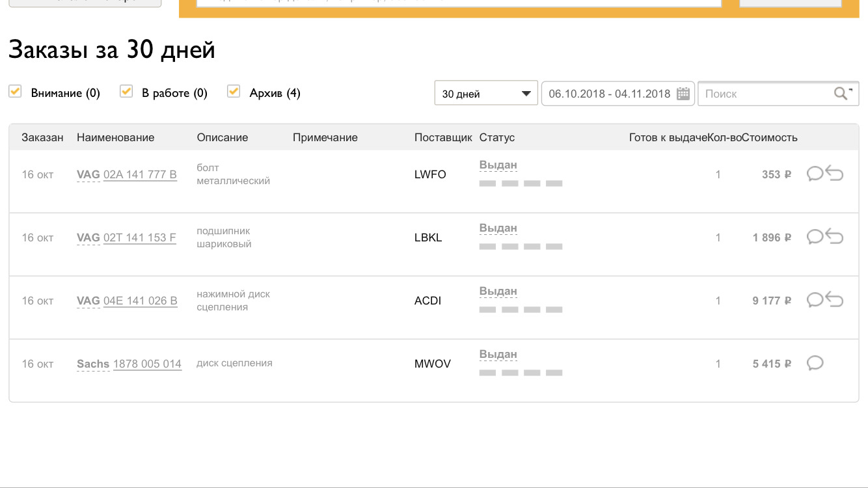Image resolution: width=868 pixels, height=488 pixels.
Task: Click Выдан status in ACDI row
Action: click(x=498, y=291)
